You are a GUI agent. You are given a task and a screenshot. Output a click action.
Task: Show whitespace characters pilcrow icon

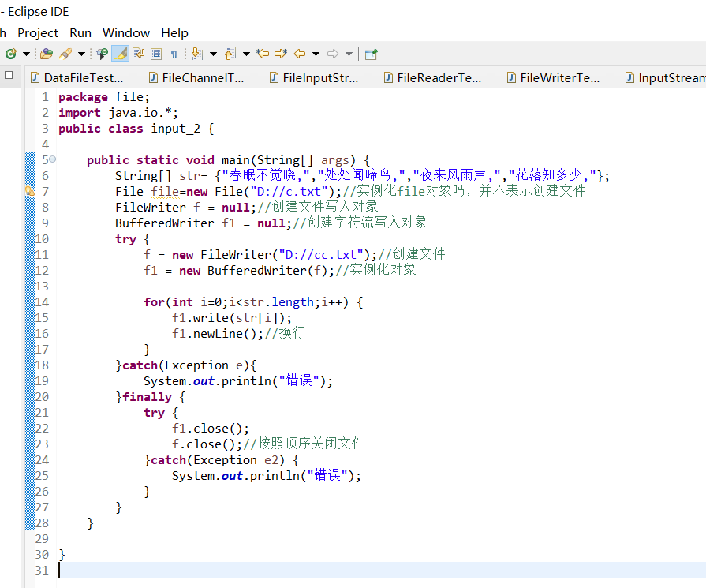[174, 54]
